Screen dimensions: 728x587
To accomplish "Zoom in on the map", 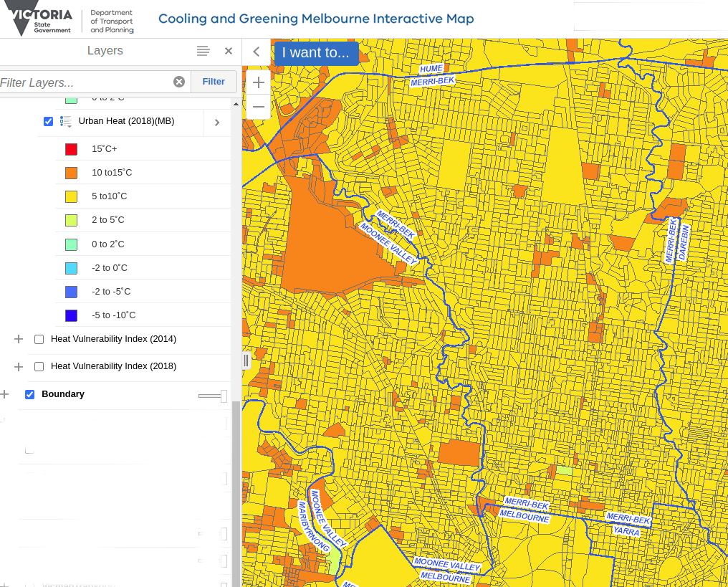I will [259, 82].
